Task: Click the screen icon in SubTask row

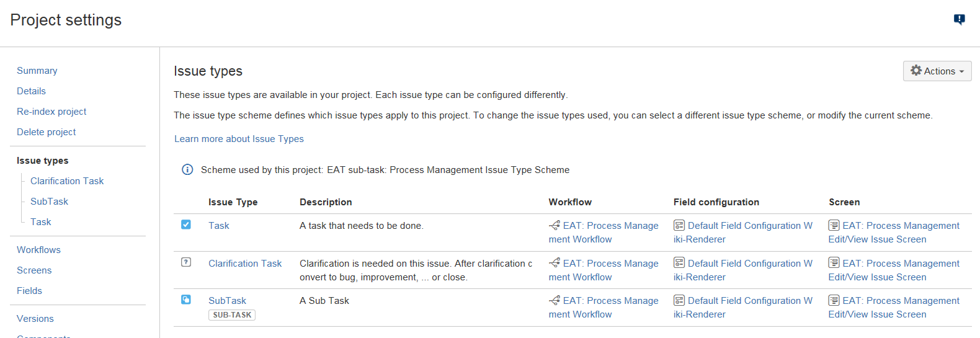Action: click(834, 301)
